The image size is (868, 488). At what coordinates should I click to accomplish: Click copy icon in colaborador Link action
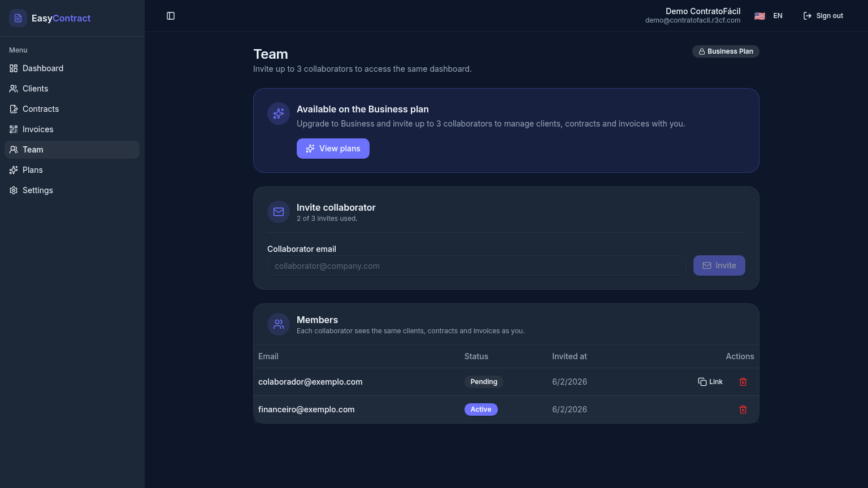tap(702, 382)
